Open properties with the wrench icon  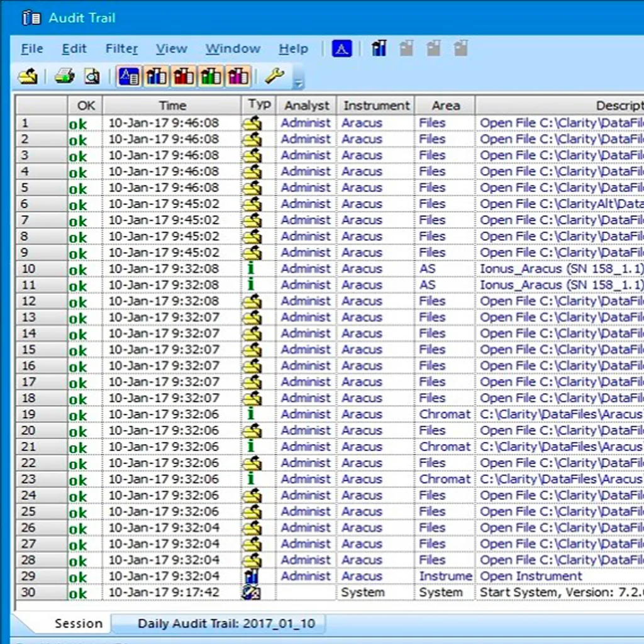click(274, 76)
